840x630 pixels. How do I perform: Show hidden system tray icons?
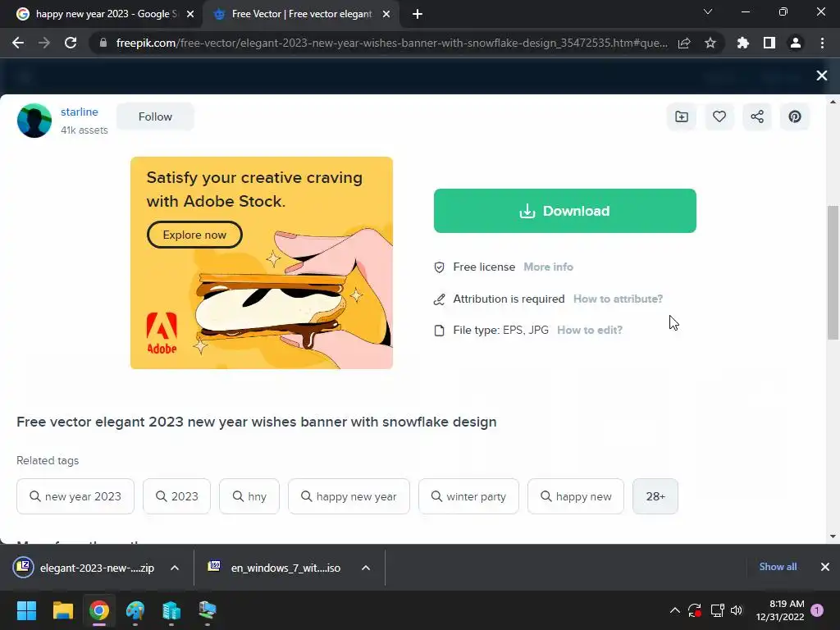pos(675,610)
